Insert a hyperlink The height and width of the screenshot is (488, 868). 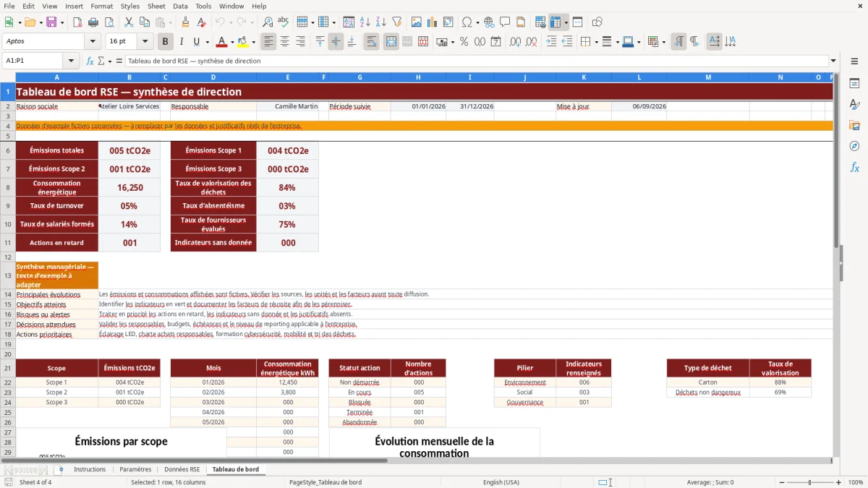pos(489,22)
